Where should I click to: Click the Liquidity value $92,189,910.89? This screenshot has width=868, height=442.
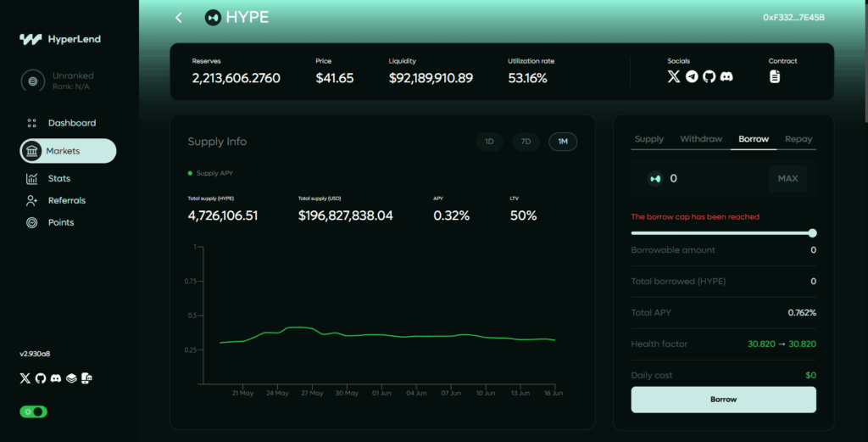[x=431, y=78]
